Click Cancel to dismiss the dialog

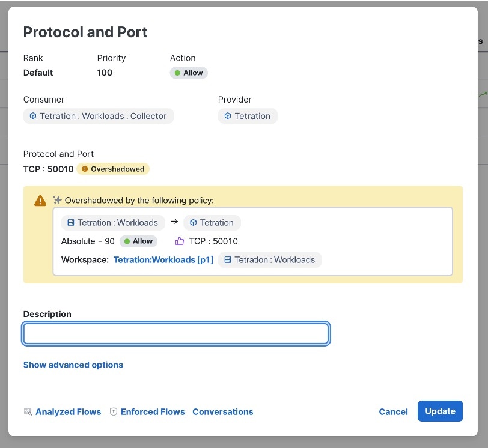tap(393, 412)
